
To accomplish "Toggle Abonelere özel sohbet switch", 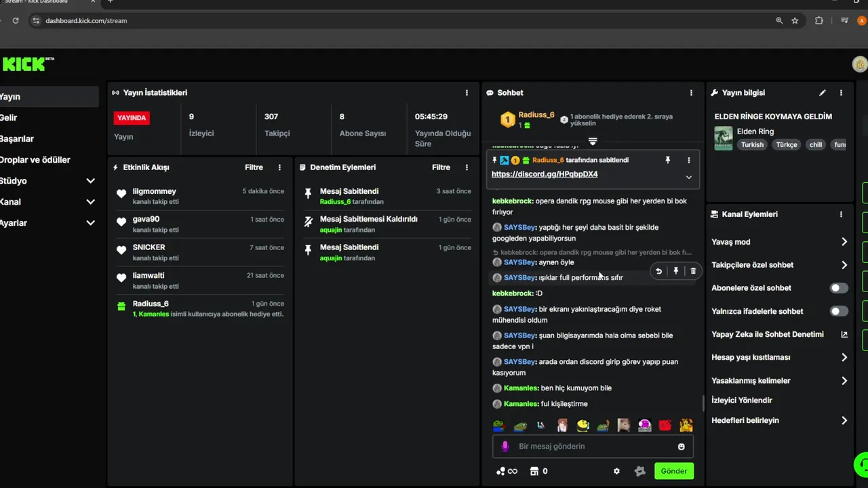I will 839,288.
